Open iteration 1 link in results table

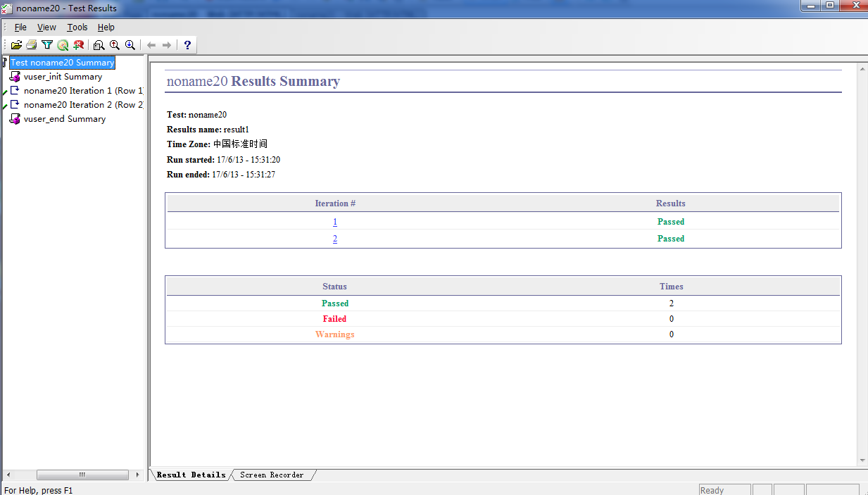pyautogui.click(x=335, y=222)
